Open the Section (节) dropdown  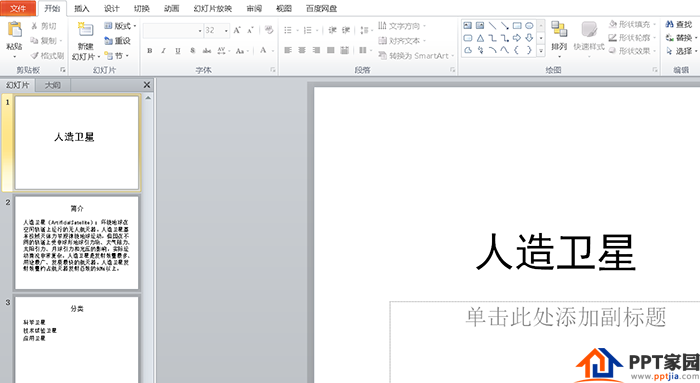(117, 56)
